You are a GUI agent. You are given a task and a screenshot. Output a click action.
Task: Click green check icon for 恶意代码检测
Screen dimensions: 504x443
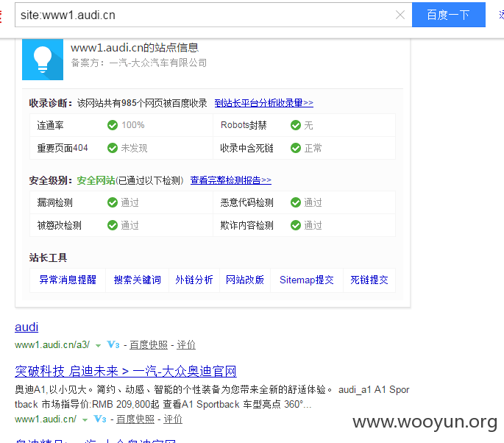pyautogui.click(x=296, y=202)
